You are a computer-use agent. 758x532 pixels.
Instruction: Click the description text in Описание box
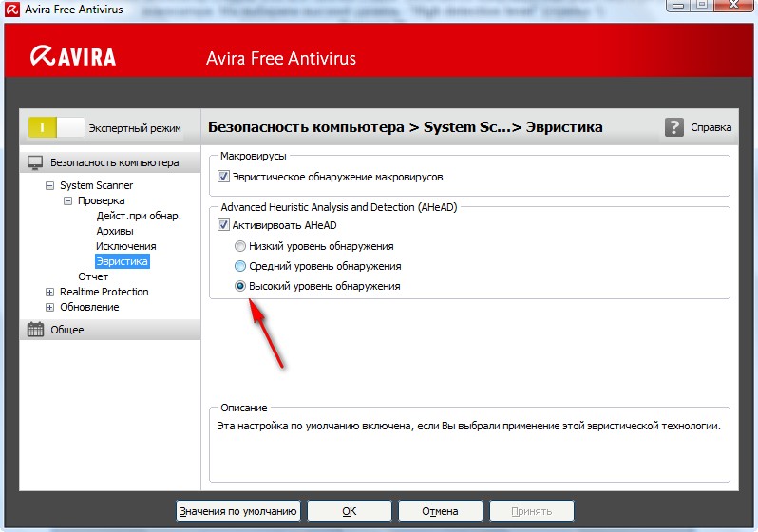468,427
